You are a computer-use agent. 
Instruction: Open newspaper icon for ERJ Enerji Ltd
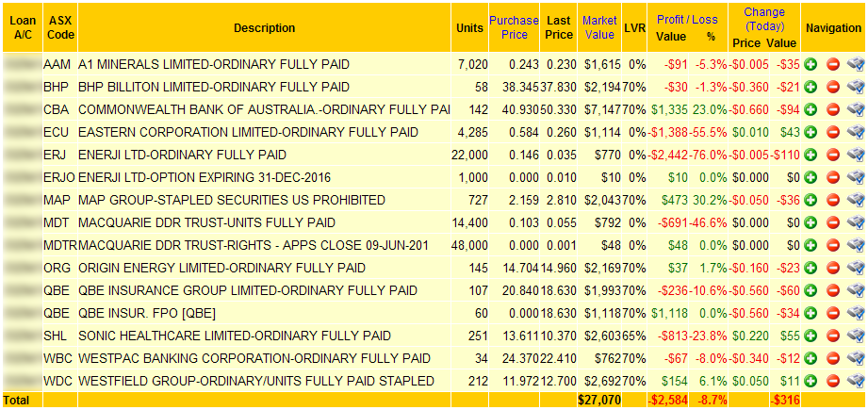(x=856, y=155)
